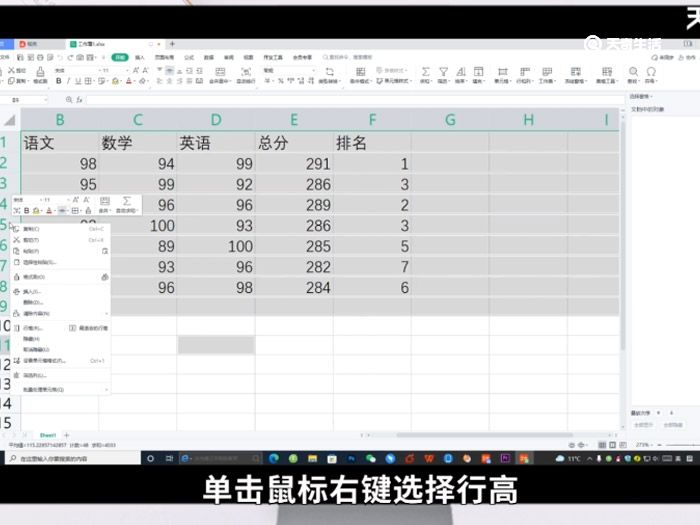700x525 pixels.
Task: Click the mini toolbar AutoSum sigma
Action: (x=127, y=201)
